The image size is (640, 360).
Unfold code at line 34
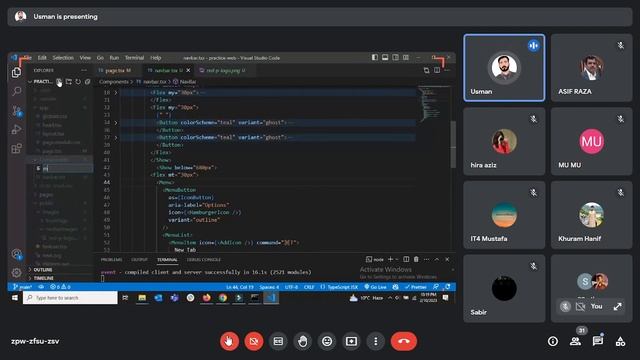(116, 122)
